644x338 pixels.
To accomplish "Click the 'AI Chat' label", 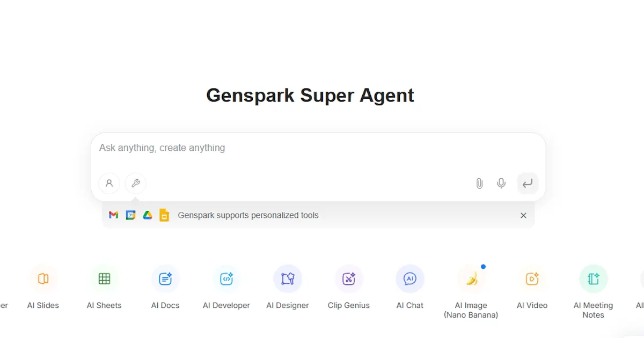I will tap(410, 305).
